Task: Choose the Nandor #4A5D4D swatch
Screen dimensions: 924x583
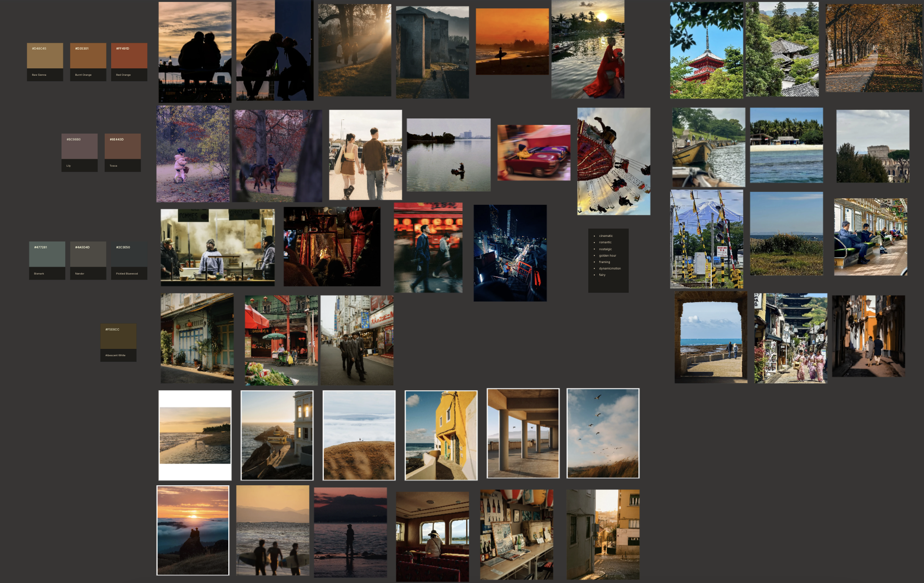Action: [88, 261]
